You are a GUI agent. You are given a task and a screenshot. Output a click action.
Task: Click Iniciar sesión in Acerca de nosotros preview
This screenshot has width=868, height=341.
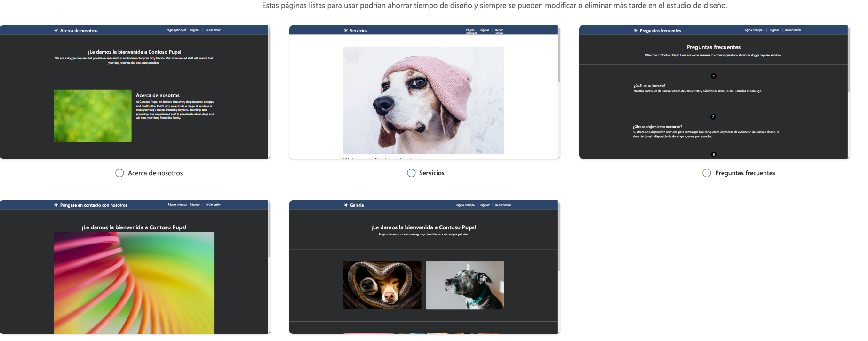pyautogui.click(x=213, y=30)
